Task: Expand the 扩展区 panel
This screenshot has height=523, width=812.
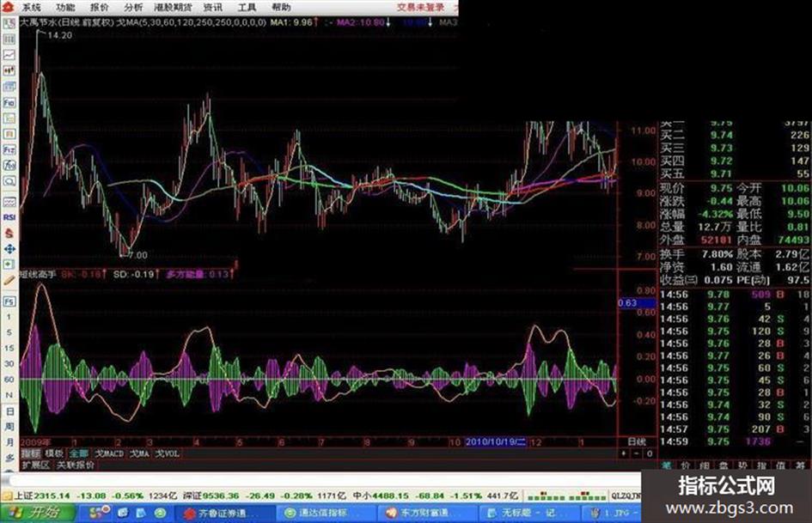Action: pos(36,465)
